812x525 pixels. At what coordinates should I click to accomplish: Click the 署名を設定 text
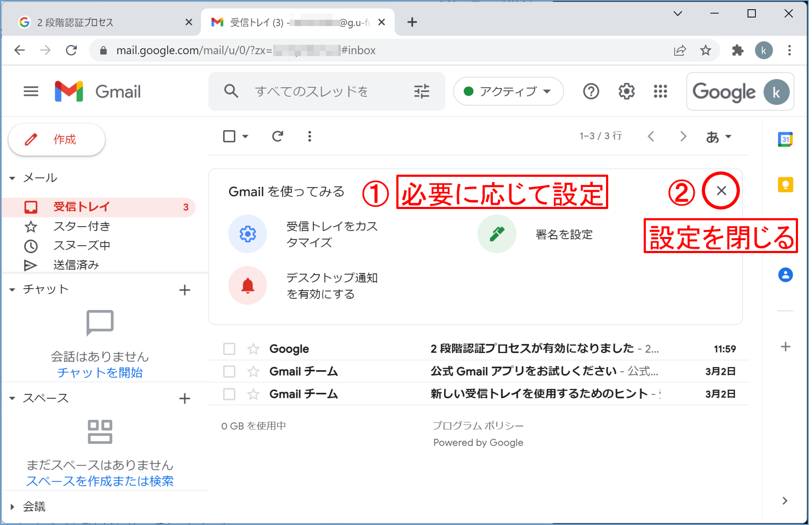(564, 234)
